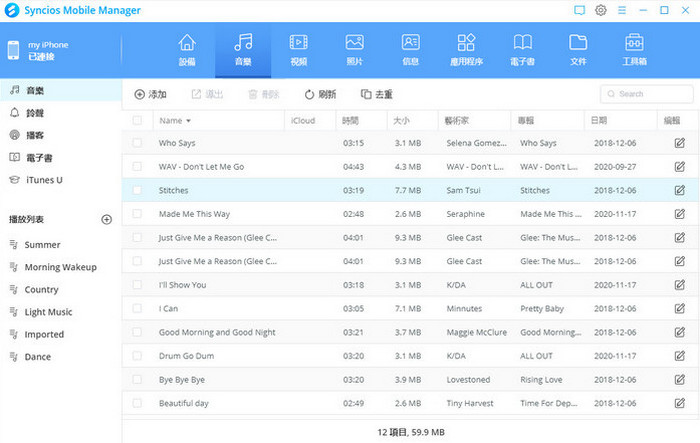700x443 pixels.
Task: Click the Syncios logo icon
Action: coord(12,10)
